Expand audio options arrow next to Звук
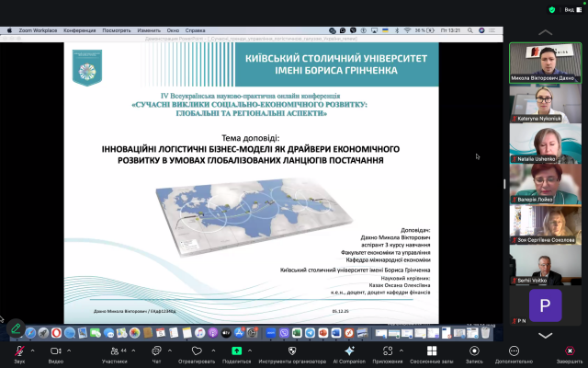This screenshot has height=368, width=588. (x=31, y=350)
